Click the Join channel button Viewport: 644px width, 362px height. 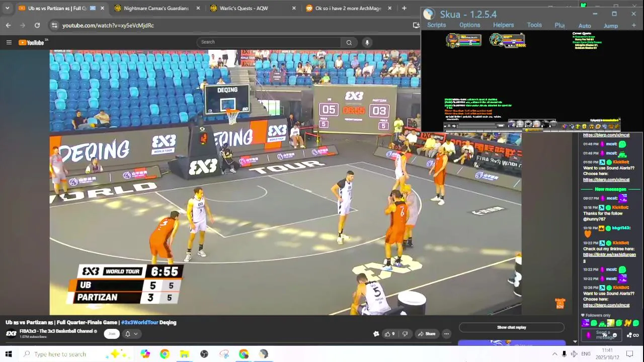click(x=112, y=334)
